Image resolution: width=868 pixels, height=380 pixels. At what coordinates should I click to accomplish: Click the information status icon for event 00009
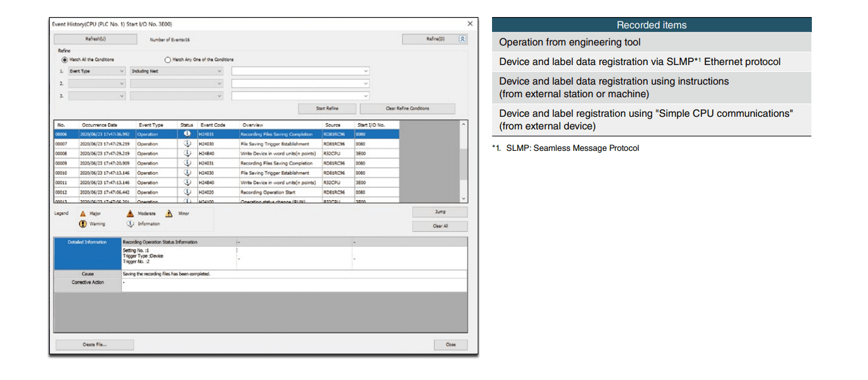tap(187, 163)
